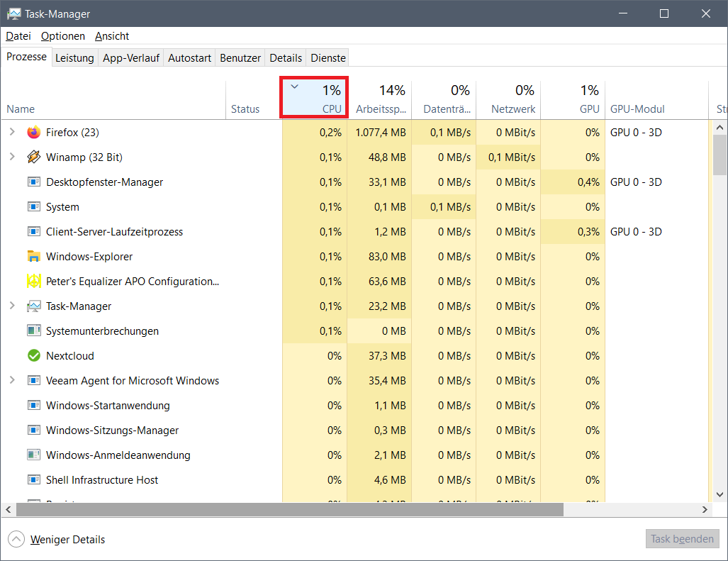The width and height of the screenshot is (728, 561).
Task: Click the Task beenden button
Action: tap(682, 539)
